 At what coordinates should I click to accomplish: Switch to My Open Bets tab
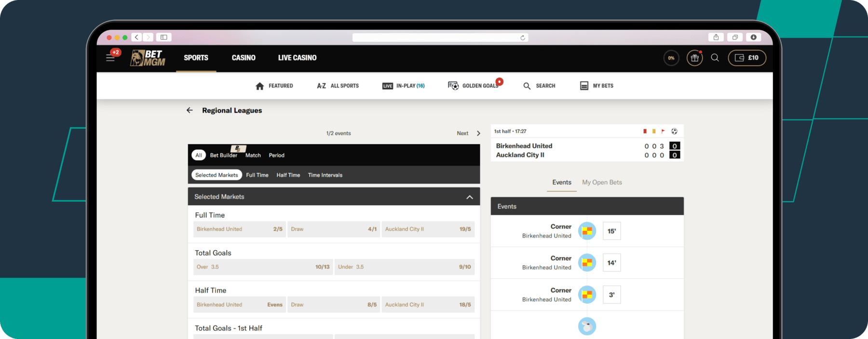click(602, 182)
